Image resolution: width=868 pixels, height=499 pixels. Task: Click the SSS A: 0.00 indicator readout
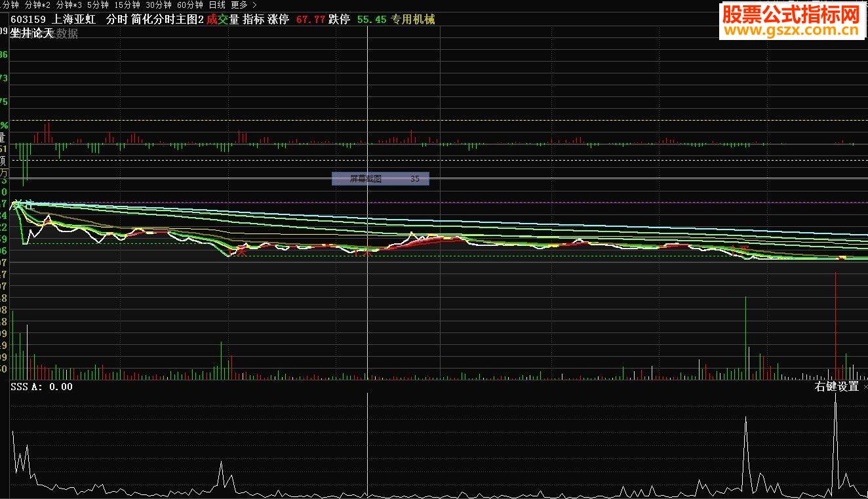coord(42,387)
